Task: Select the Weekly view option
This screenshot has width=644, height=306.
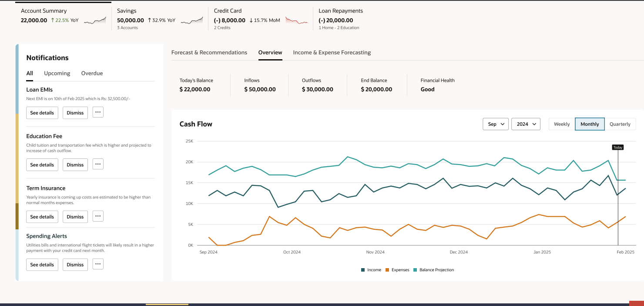Action: 562,124
